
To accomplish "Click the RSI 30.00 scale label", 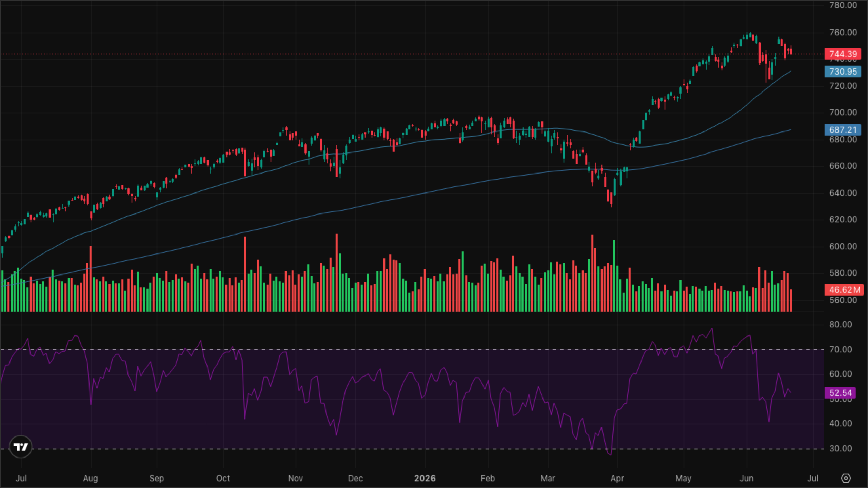I will 841,448.
